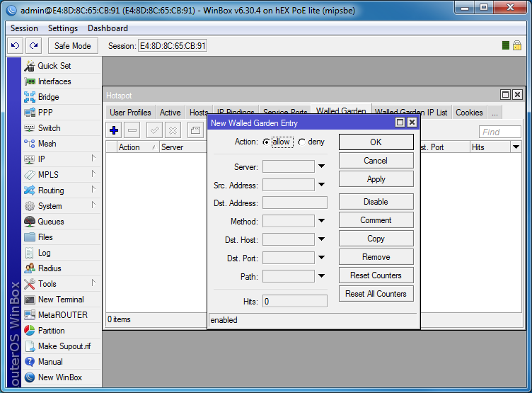Image resolution: width=532 pixels, height=393 pixels.
Task: Switch to User Profiles tab
Action: pyautogui.click(x=130, y=113)
